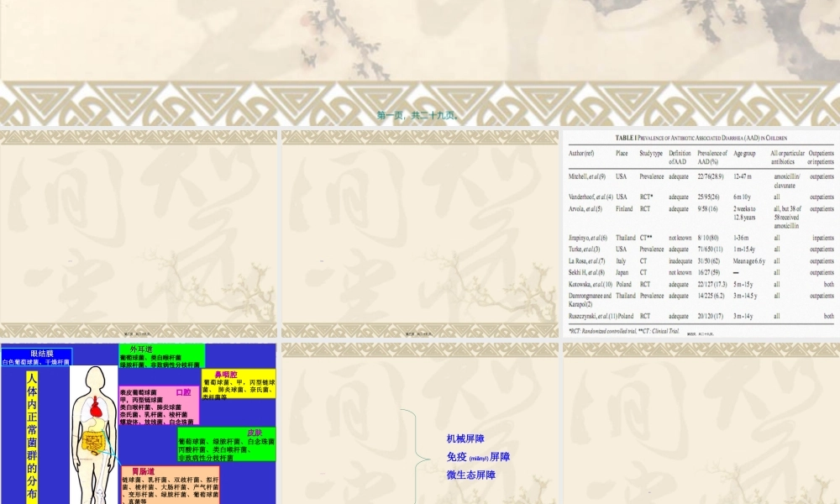The height and width of the screenshot is (504, 840).
Task: Click the 免疫屏障 text line
Action: click(x=477, y=457)
